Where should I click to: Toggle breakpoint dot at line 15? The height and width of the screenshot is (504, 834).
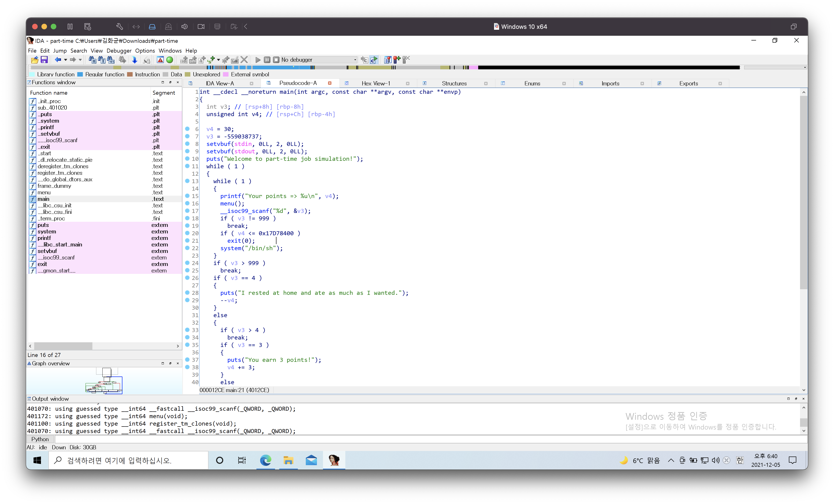[188, 196]
